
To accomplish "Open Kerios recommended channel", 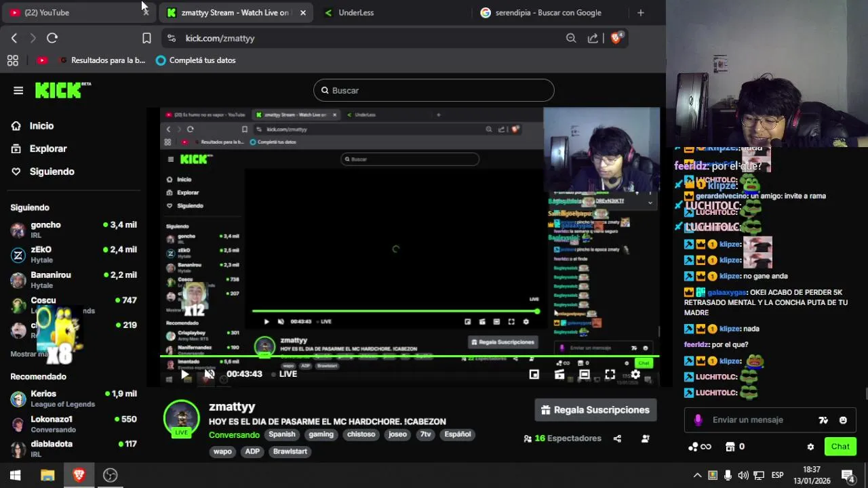I will coord(73,399).
